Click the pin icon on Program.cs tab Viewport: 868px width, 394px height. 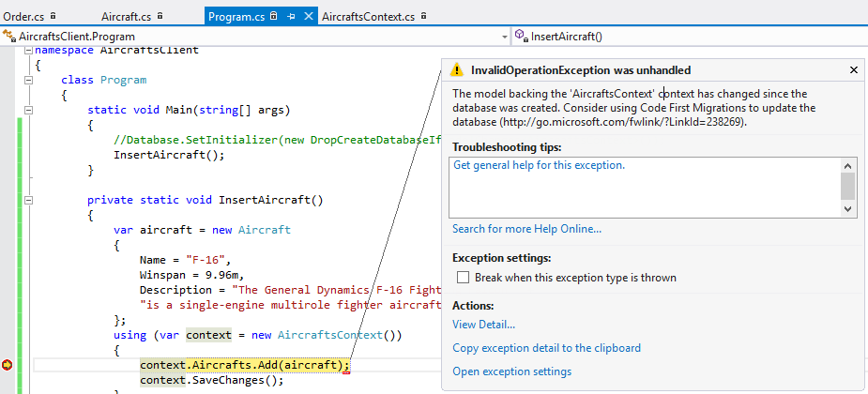pos(292,17)
